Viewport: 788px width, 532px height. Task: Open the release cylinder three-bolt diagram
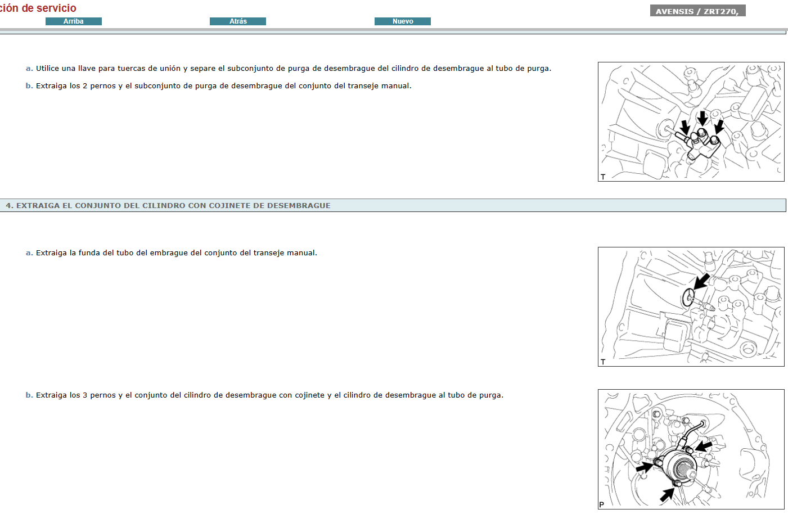point(691,449)
